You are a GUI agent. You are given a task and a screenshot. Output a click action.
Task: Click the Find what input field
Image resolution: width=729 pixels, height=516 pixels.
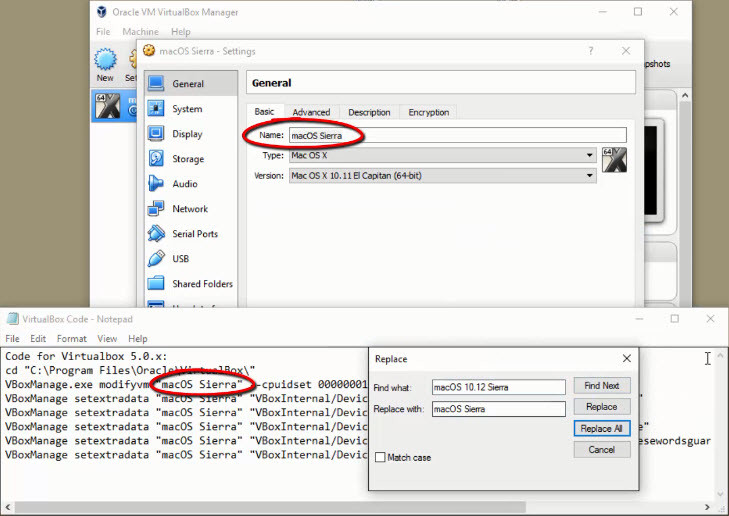click(x=498, y=387)
